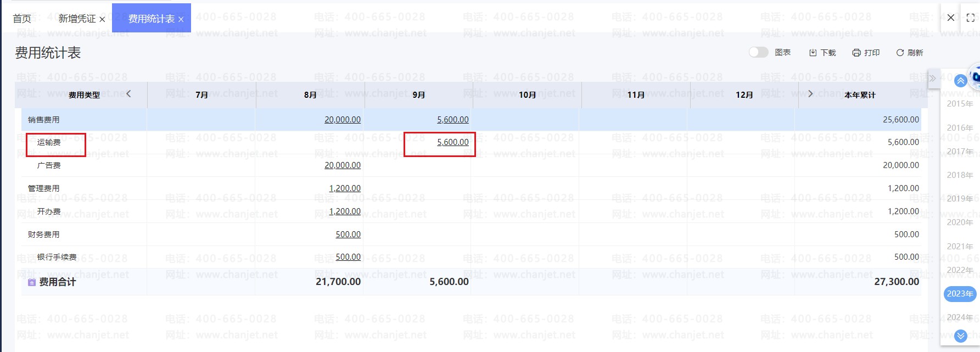Show later months with right chevron
Image resolution: width=980 pixels, height=352 pixels.
(810, 94)
